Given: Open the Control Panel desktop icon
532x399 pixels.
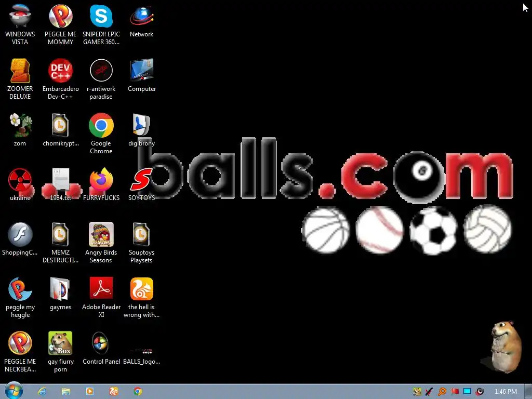Looking at the screenshot, I should 101,349.
